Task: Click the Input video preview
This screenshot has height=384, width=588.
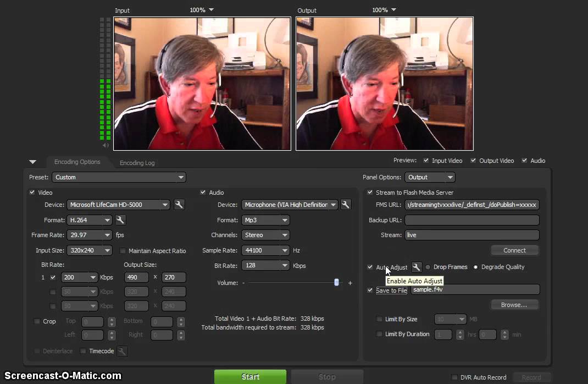Action: [x=202, y=83]
